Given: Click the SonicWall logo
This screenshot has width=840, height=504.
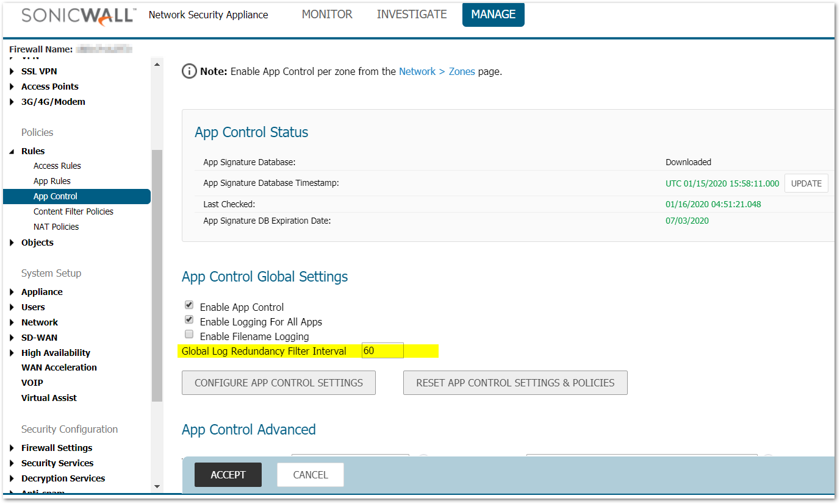Looking at the screenshot, I should click(78, 15).
